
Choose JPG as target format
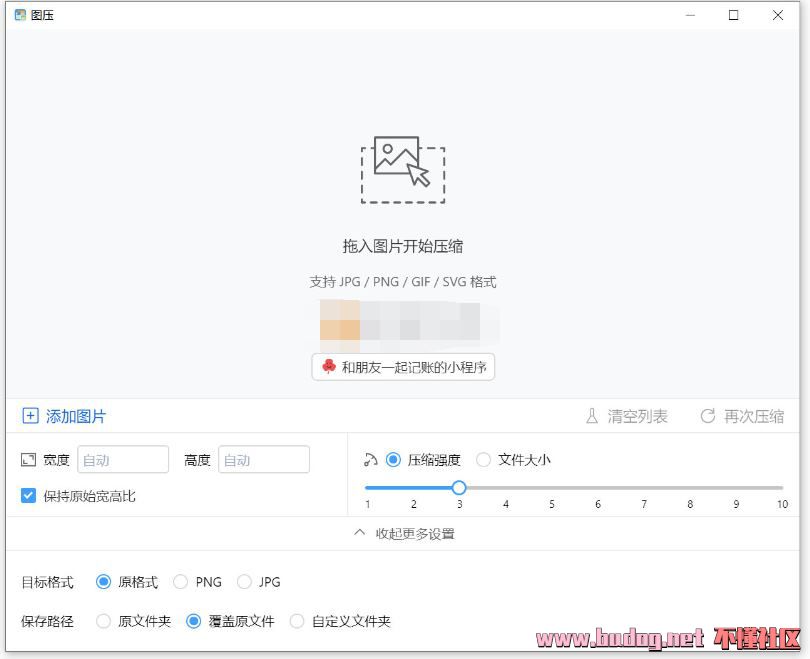(x=244, y=582)
